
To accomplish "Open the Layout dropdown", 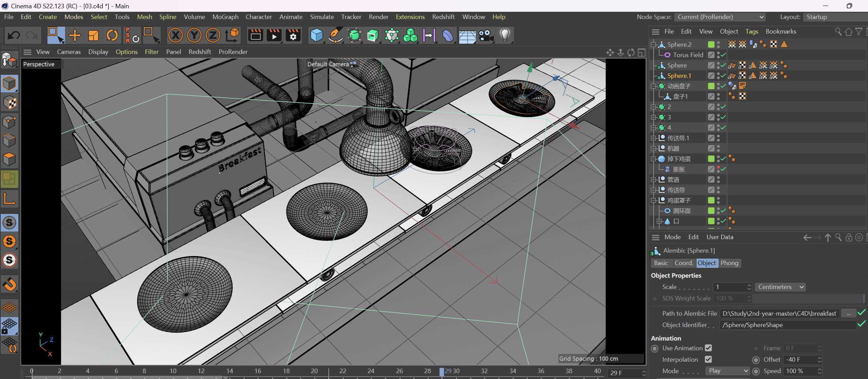I will pyautogui.click(x=835, y=17).
